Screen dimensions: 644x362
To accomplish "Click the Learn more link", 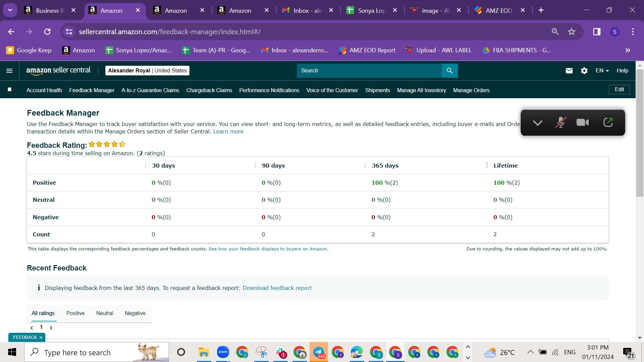I will pos(228,132).
